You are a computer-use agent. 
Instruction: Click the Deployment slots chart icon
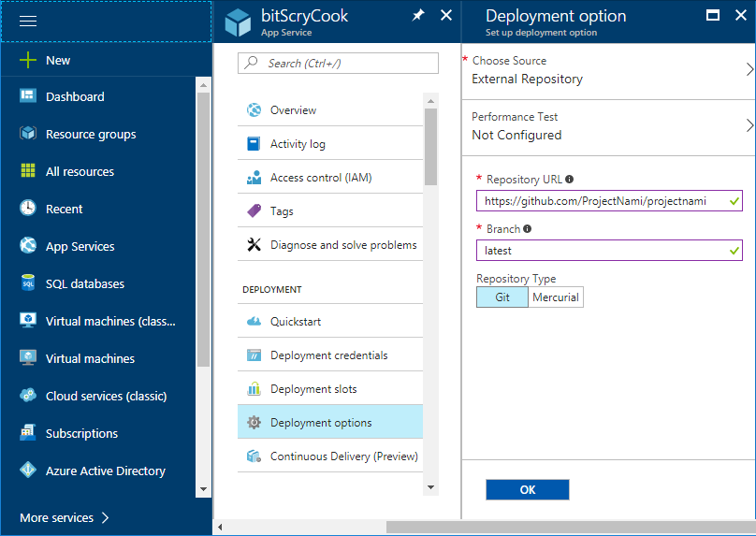(254, 388)
